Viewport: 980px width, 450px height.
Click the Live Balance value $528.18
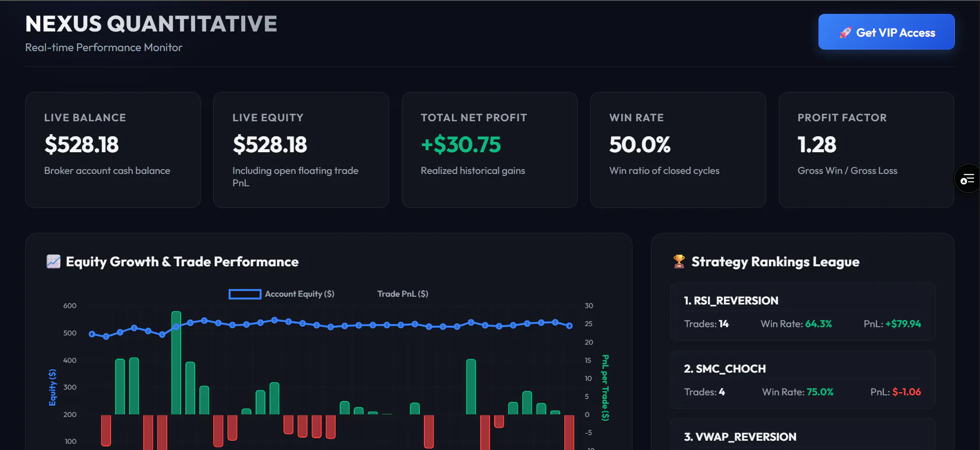(82, 144)
